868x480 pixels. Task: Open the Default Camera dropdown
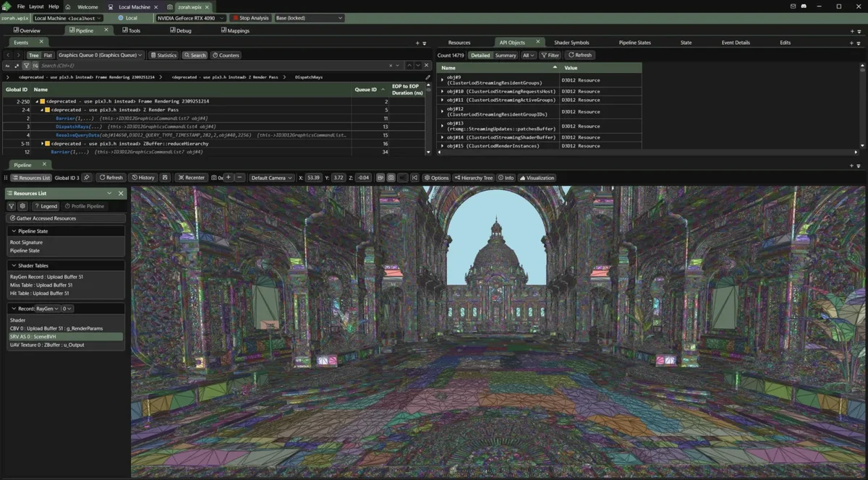pos(271,178)
